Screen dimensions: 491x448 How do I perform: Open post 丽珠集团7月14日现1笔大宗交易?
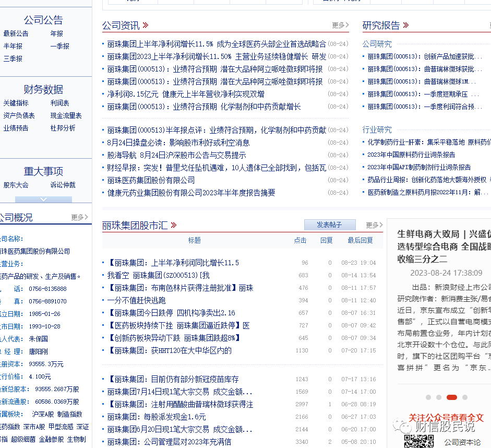pos(179,392)
